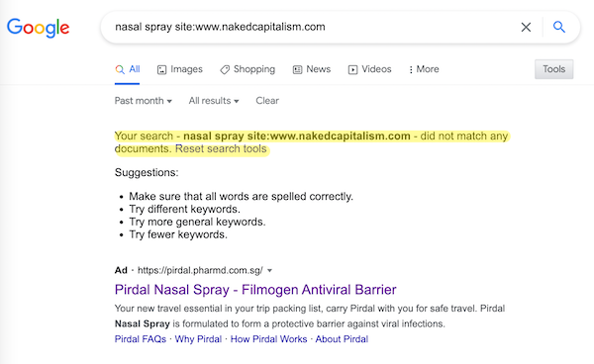Open the All results dropdown
Viewport: 594px width, 364px height.
pyautogui.click(x=214, y=101)
